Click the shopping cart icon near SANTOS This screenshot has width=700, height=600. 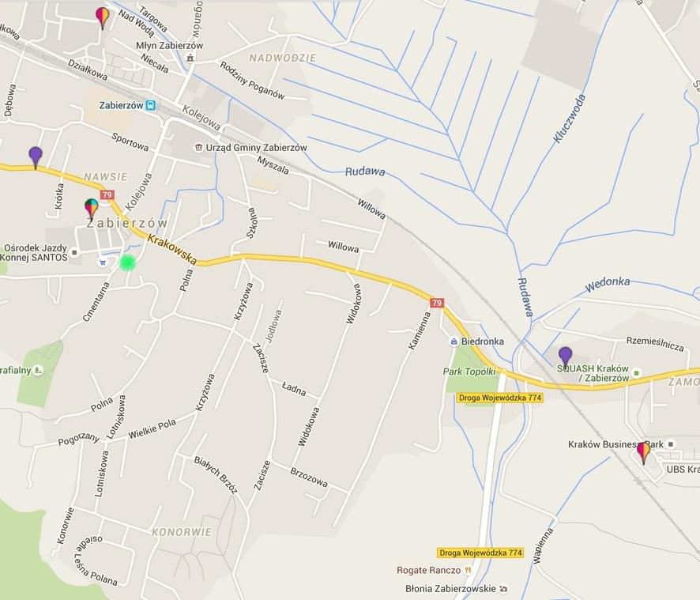(x=103, y=262)
